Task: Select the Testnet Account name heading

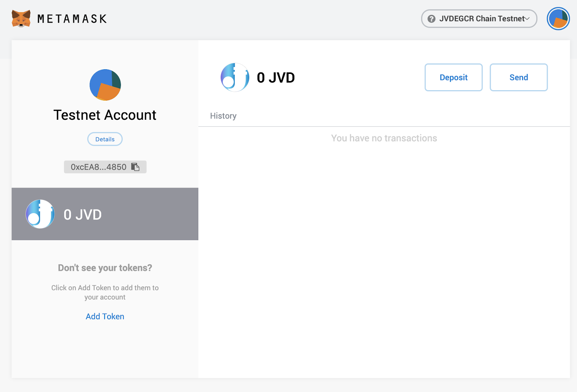Action: pos(105,115)
